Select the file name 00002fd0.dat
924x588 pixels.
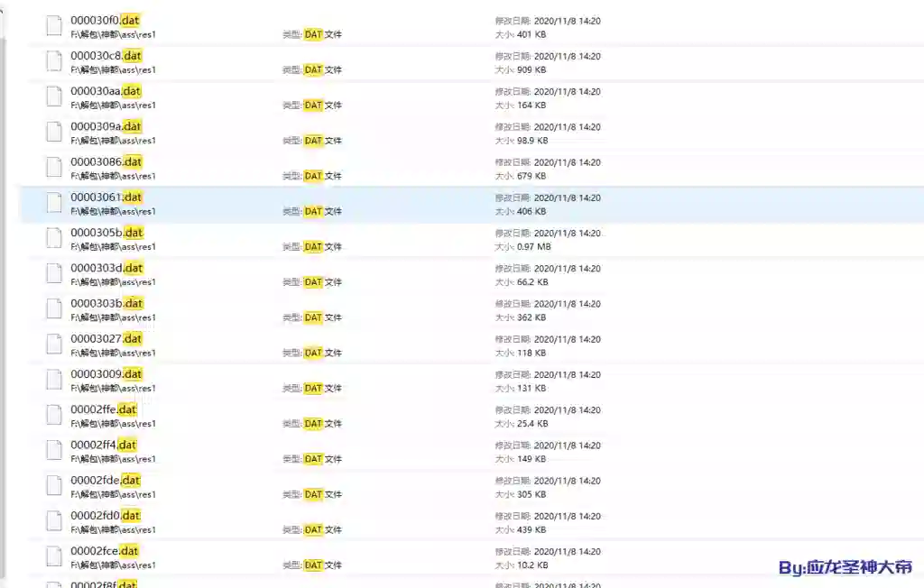(x=106, y=515)
